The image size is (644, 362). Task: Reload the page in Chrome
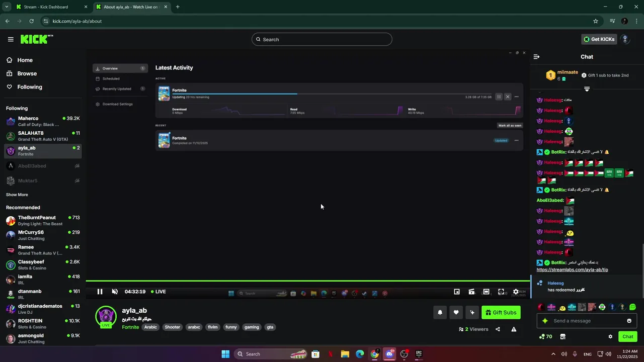point(31,21)
